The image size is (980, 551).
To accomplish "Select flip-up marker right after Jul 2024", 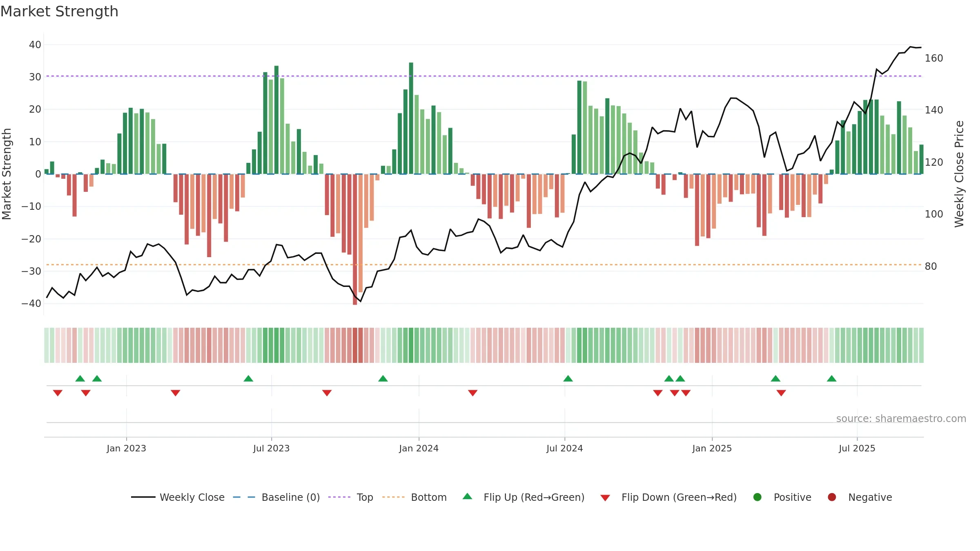I will pyautogui.click(x=568, y=378).
